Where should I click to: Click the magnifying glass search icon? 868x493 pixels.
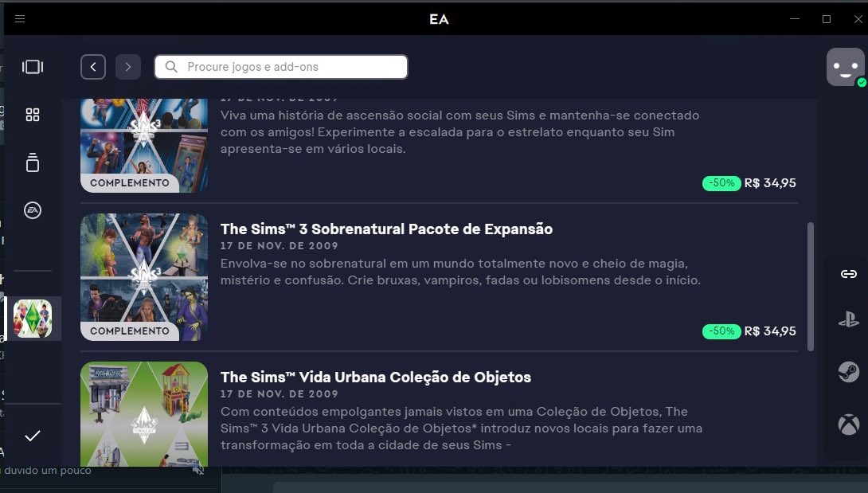tap(171, 67)
